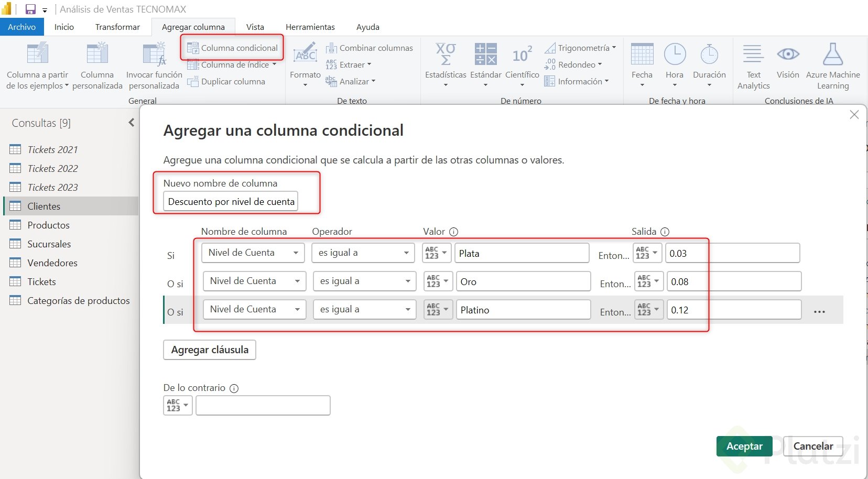868x479 pixels.
Task: Click info icon next to Valor
Action: pos(454,232)
